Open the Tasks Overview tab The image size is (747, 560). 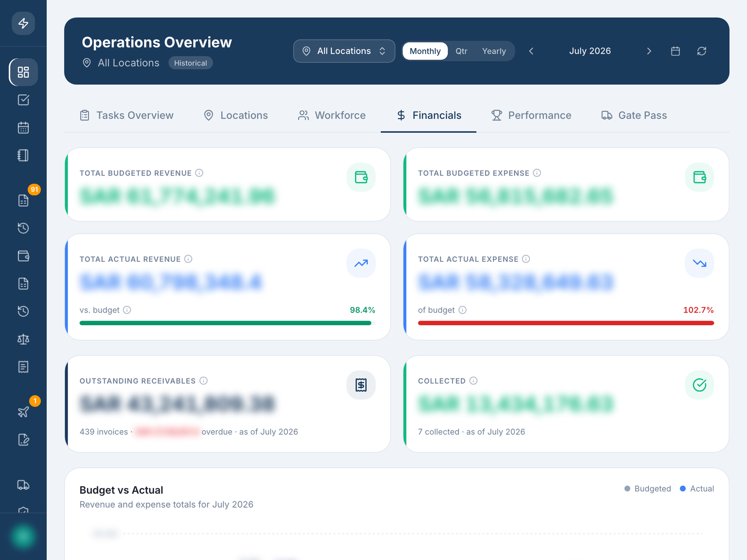coord(127,115)
